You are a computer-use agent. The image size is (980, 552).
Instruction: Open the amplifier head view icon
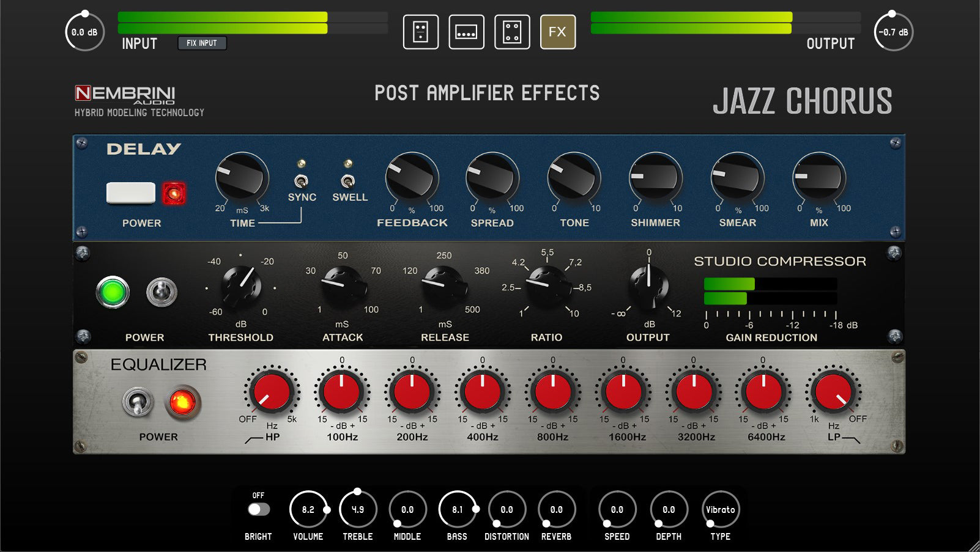click(x=421, y=32)
